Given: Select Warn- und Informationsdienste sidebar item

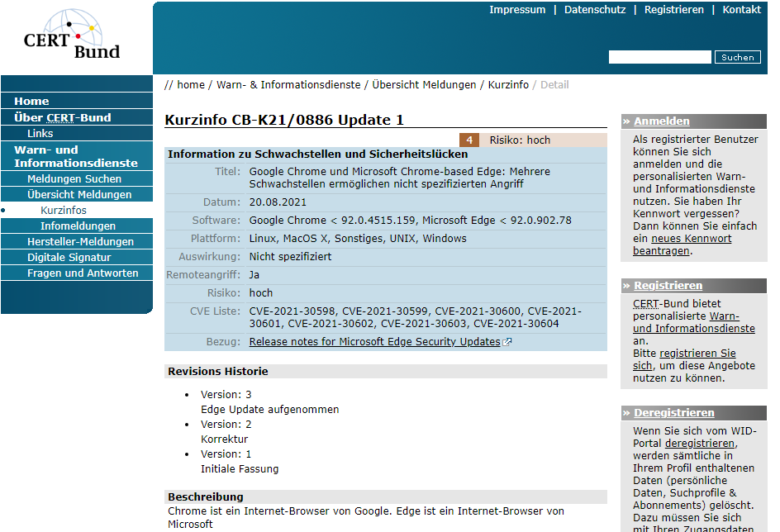Looking at the screenshot, I should 77,156.
